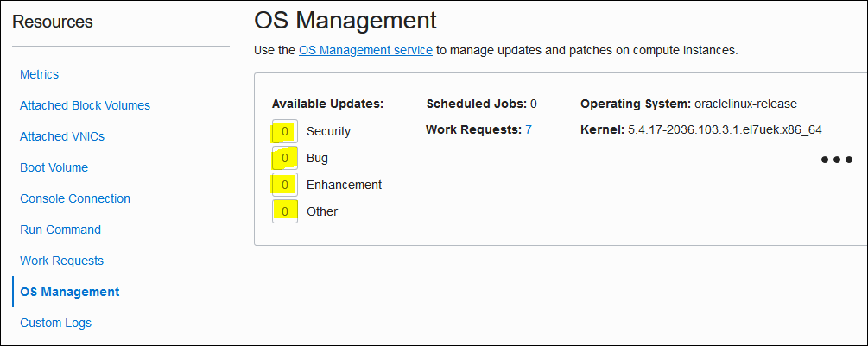Click the Operating System oraclelinux-release text

point(688,104)
